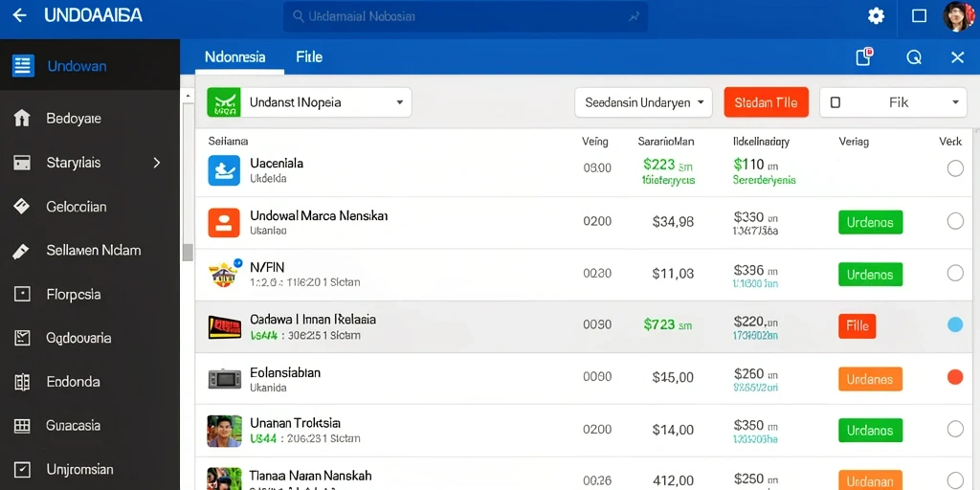
Task: Open the Tlanaa Naran Nanskah thumbnail
Action: pos(224,479)
